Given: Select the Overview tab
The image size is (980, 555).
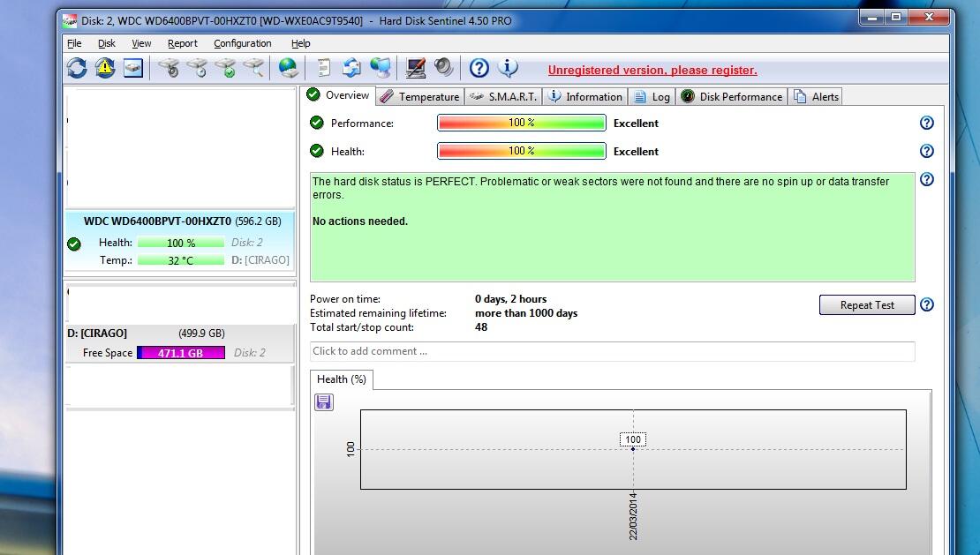Looking at the screenshot, I should (x=339, y=95).
